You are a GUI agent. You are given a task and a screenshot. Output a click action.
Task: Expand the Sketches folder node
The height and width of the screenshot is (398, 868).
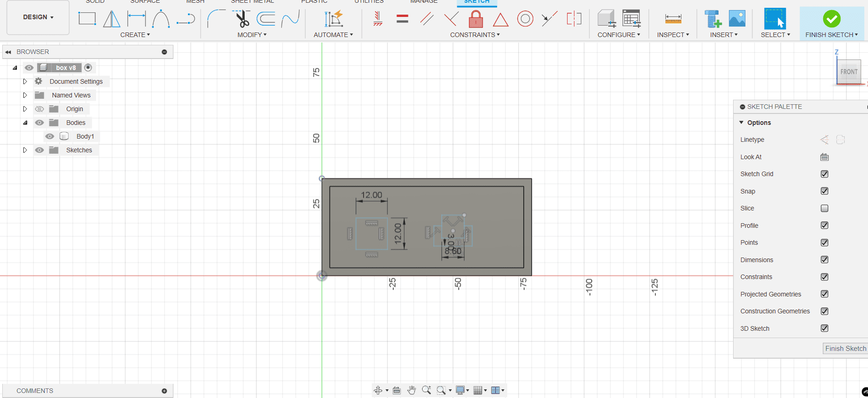(25, 150)
